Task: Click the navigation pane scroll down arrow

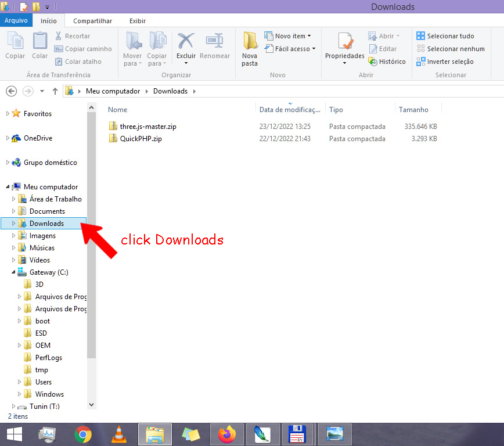Action: click(92, 404)
